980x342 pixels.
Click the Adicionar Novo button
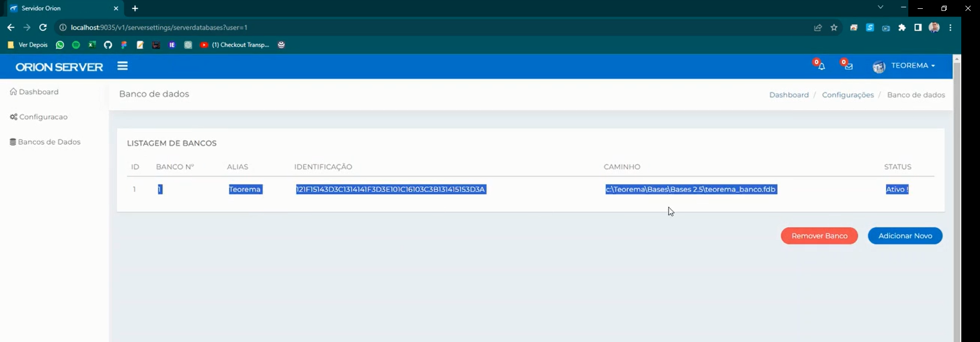point(905,236)
